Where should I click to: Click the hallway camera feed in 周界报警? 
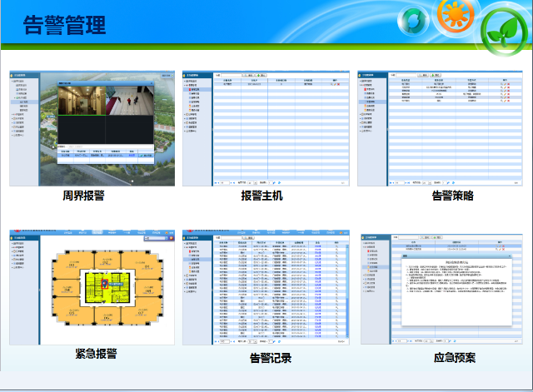(82, 101)
